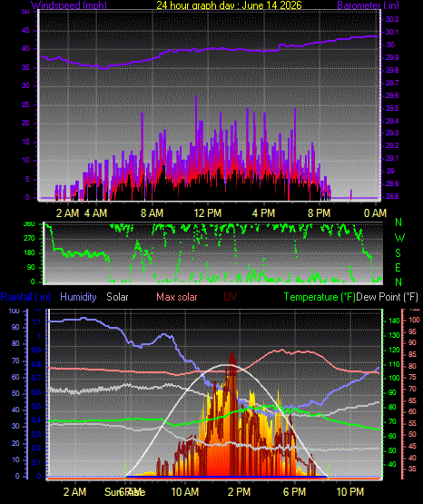
Task: Click wind direction scale value '180'
Action: [29, 253]
